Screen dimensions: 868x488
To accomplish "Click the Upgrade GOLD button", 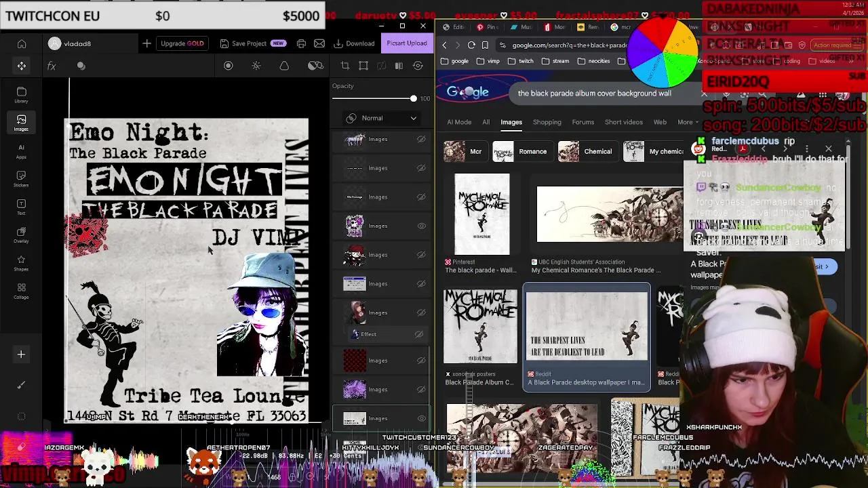I will pos(182,43).
